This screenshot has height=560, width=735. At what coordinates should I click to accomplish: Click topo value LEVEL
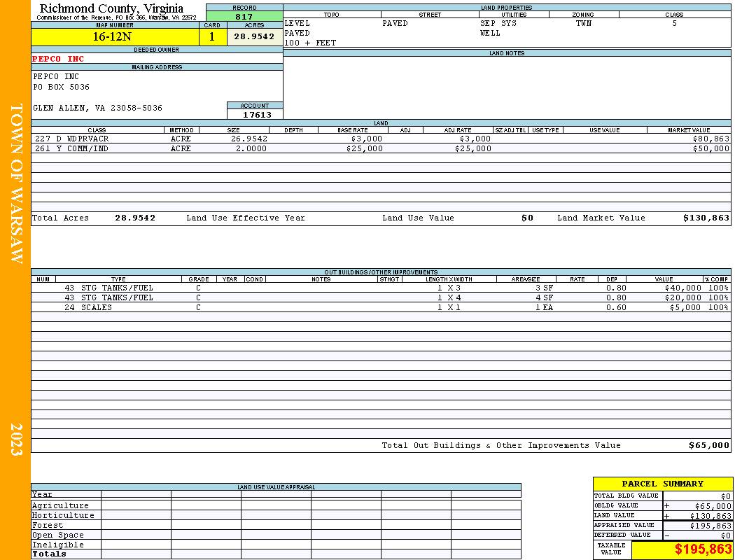click(x=297, y=23)
